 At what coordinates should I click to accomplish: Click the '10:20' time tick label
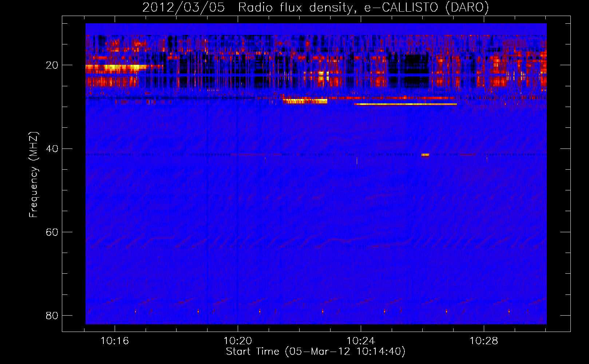(238, 341)
